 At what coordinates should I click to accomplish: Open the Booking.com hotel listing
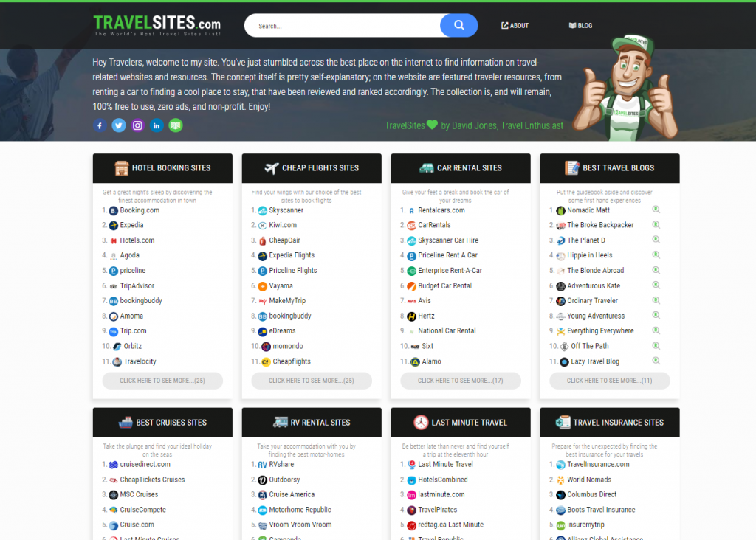140,210
